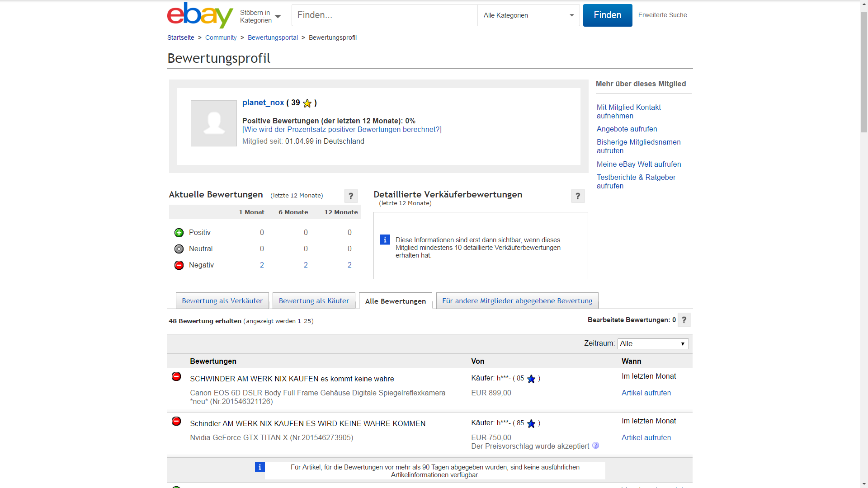This screenshot has width=868, height=488.
Task: Click the default profile avatar picture
Action: [214, 123]
